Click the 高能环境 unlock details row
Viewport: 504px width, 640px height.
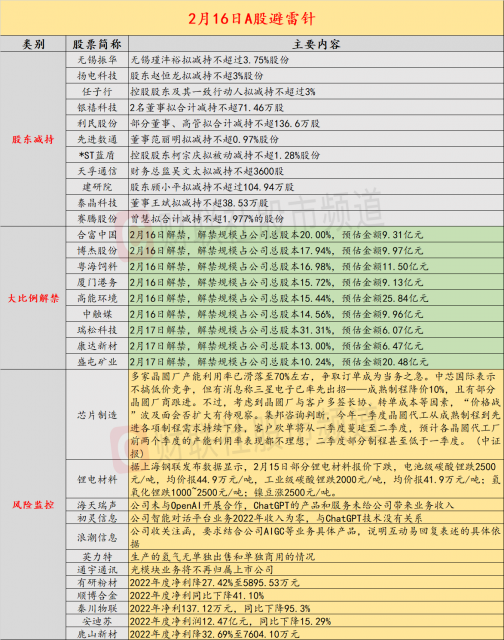(316, 298)
